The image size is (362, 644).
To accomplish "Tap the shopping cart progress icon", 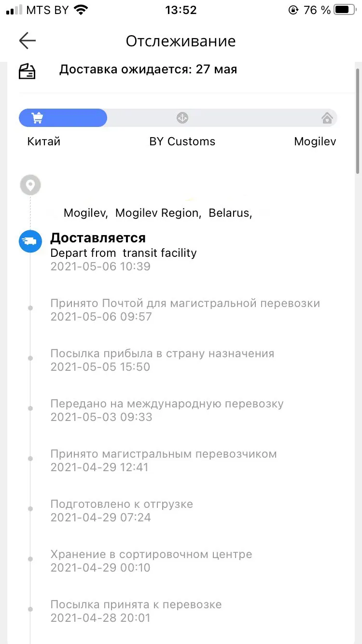I will tap(37, 118).
